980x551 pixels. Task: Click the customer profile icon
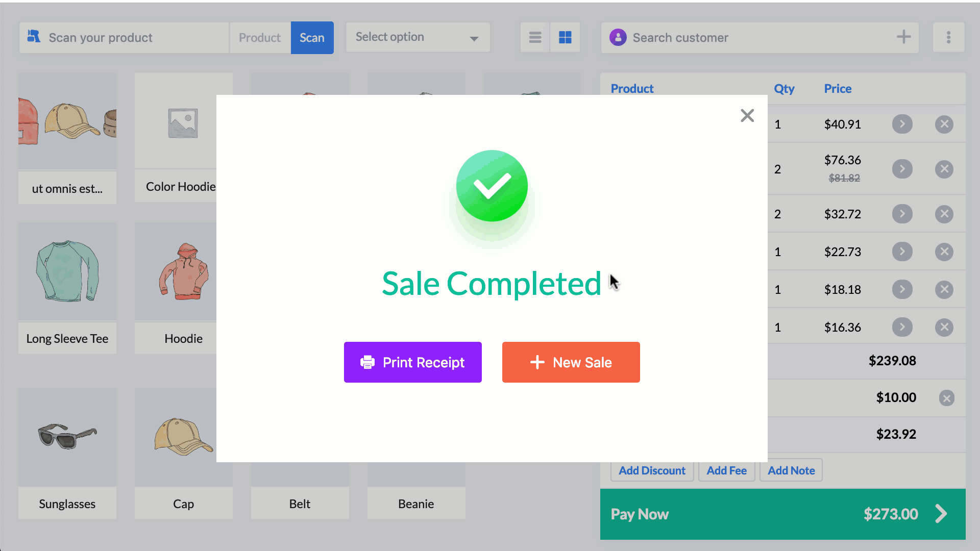(618, 37)
